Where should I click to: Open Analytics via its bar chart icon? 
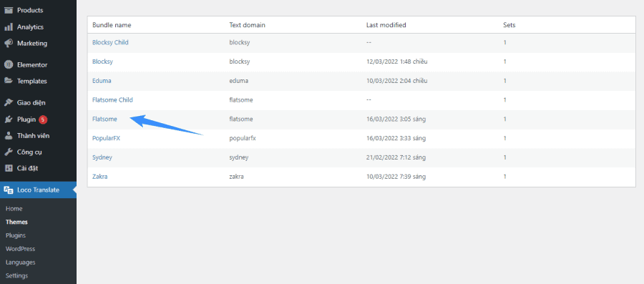tap(8, 27)
